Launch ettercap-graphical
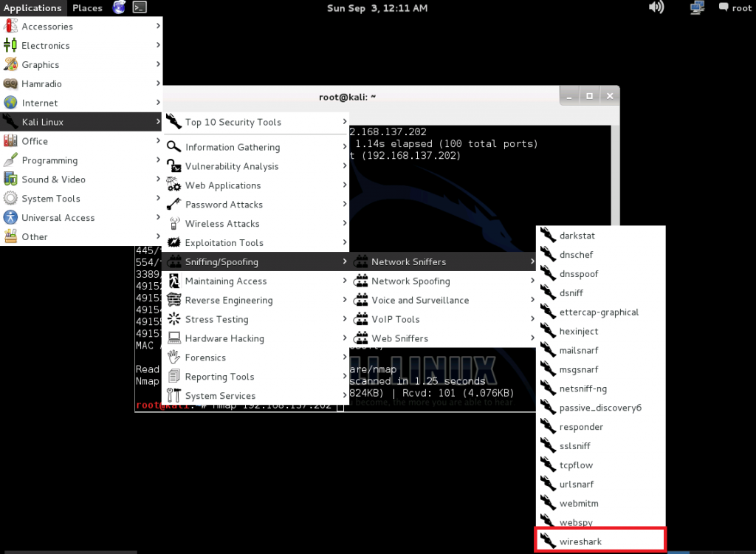 pyautogui.click(x=601, y=312)
